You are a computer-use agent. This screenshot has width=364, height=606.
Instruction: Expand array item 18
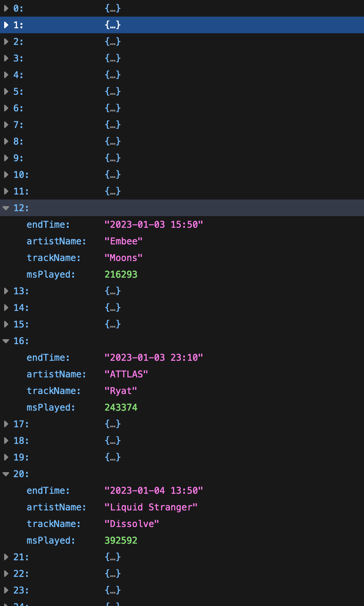[6, 441]
